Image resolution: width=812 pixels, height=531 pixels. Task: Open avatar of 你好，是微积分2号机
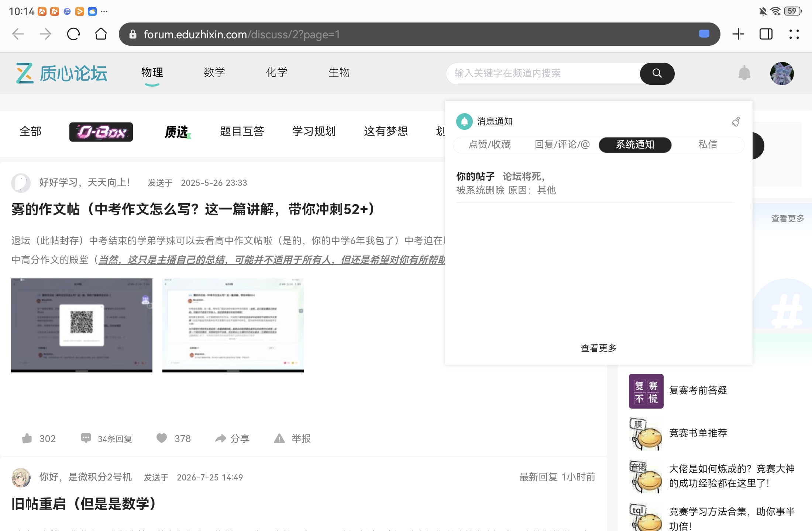pos(21,478)
